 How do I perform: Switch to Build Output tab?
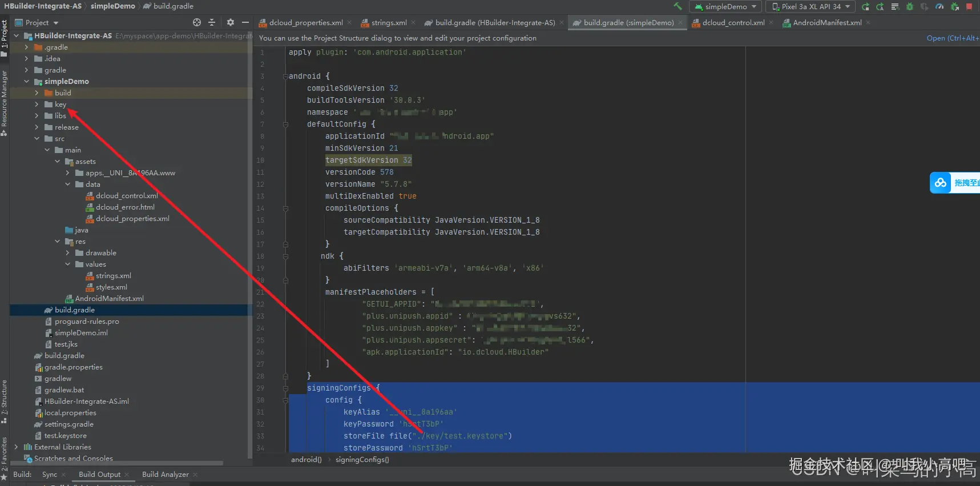[99, 475]
